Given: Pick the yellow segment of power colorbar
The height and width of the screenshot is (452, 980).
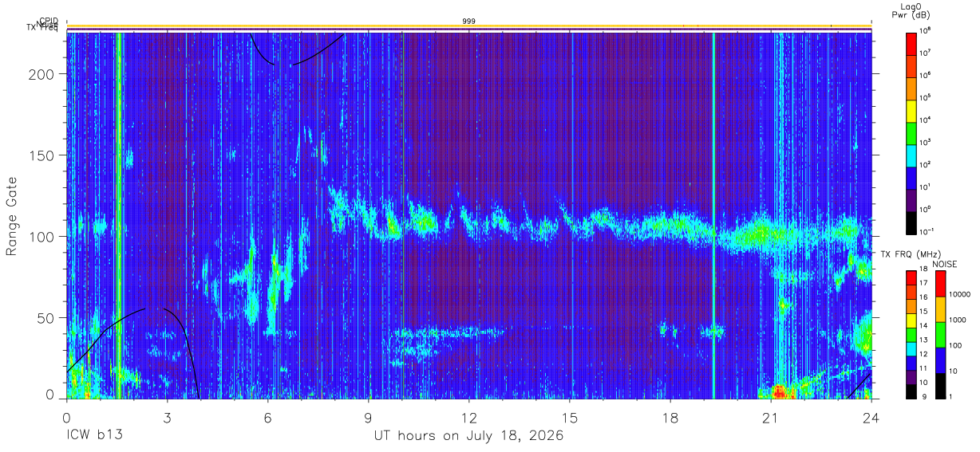Looking at the screenshot, I should point(911,110).
